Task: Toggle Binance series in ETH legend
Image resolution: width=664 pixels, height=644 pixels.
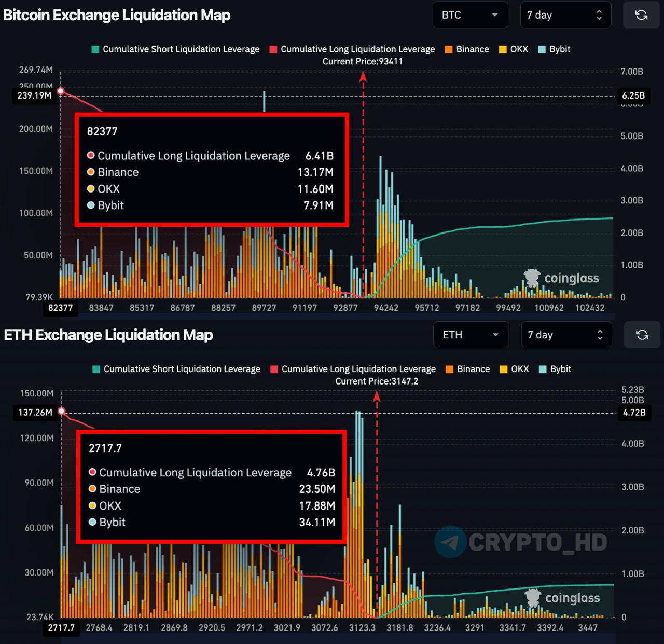Action: [468, 369]
